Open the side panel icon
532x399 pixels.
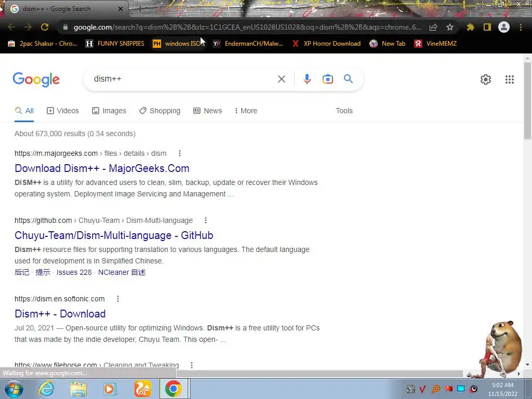coord(487,27)
